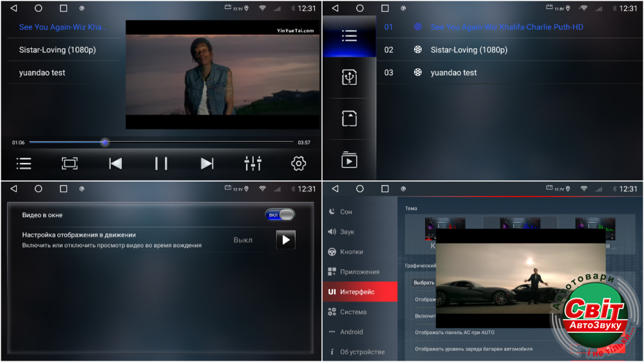Viewport: 644px width, 362px height.
Task: Open the video folder source icon
Action: [x=349, y=160]
